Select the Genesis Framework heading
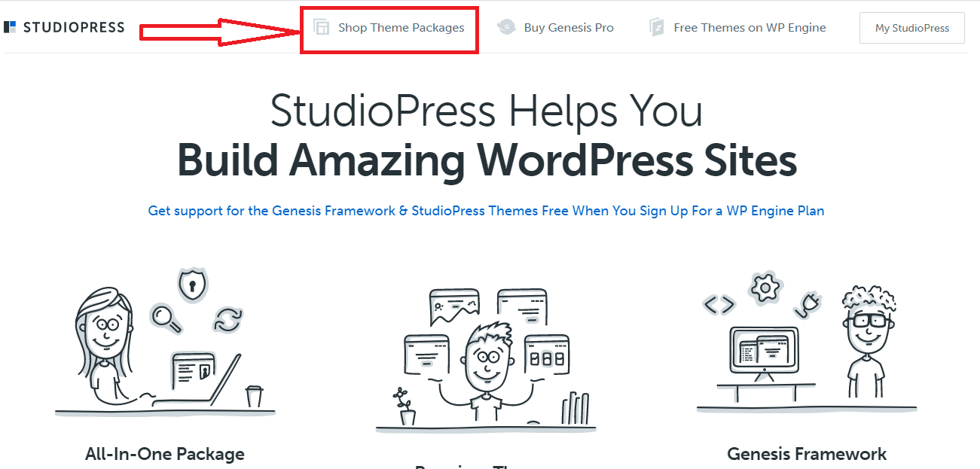The height and width of the screenshot is (469, 980). 807,454
